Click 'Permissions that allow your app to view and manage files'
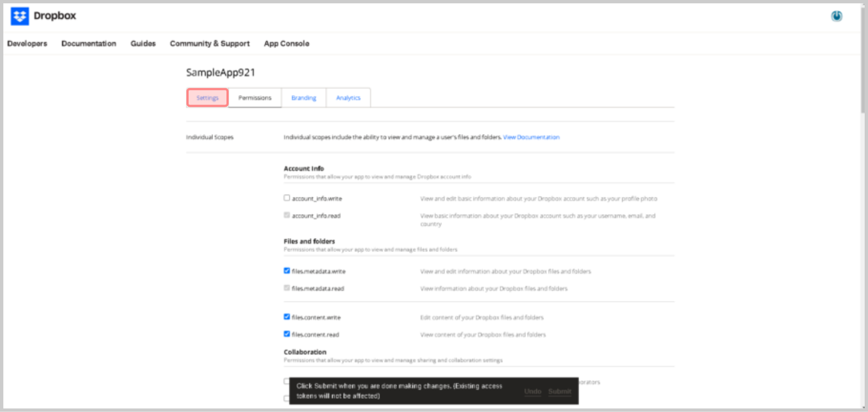Screen dimensions: 868x412 (x=371, y=250)
